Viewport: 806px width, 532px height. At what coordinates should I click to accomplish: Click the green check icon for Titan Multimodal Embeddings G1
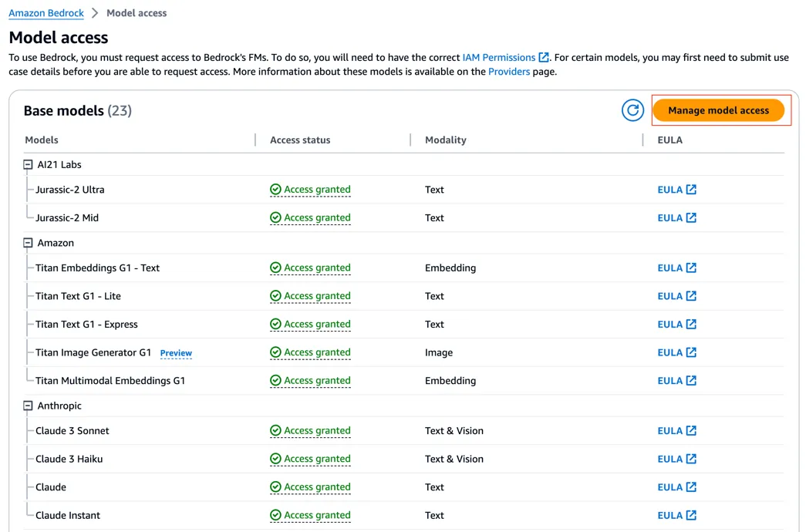[x=275, y=381]
